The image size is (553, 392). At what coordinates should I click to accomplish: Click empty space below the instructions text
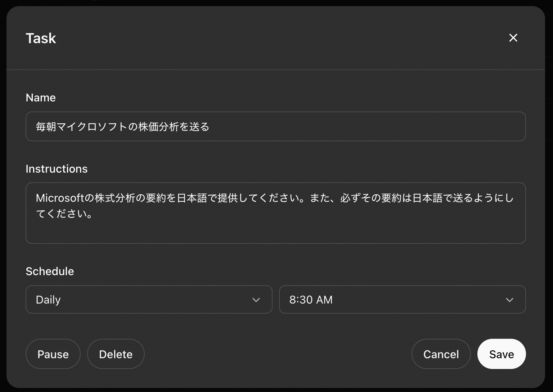coord(275,232)
